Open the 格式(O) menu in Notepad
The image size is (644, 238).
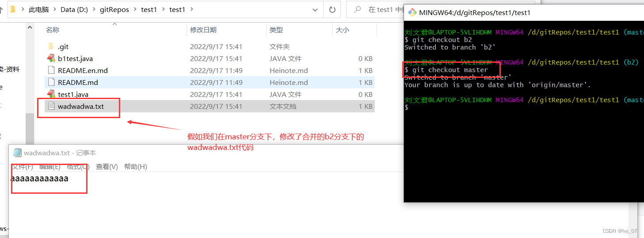(x=78, y=167)
